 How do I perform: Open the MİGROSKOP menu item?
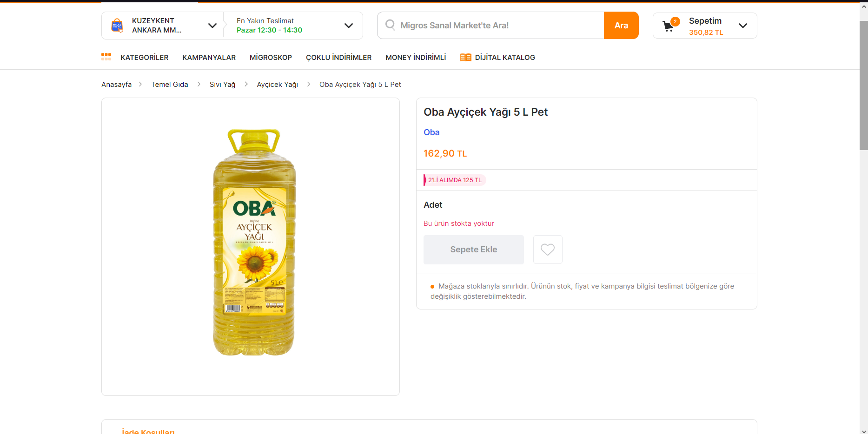tap(271, 57)
